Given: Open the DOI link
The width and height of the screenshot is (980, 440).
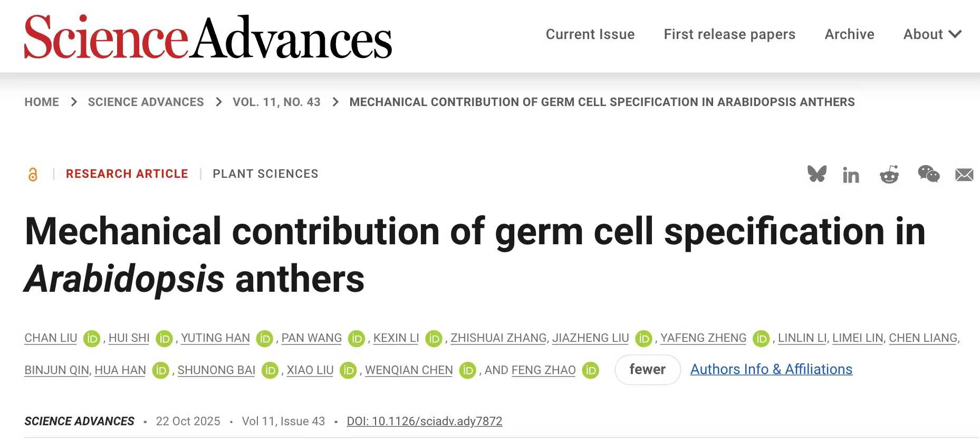Looking at the screenshot, I should click(424, 421).
